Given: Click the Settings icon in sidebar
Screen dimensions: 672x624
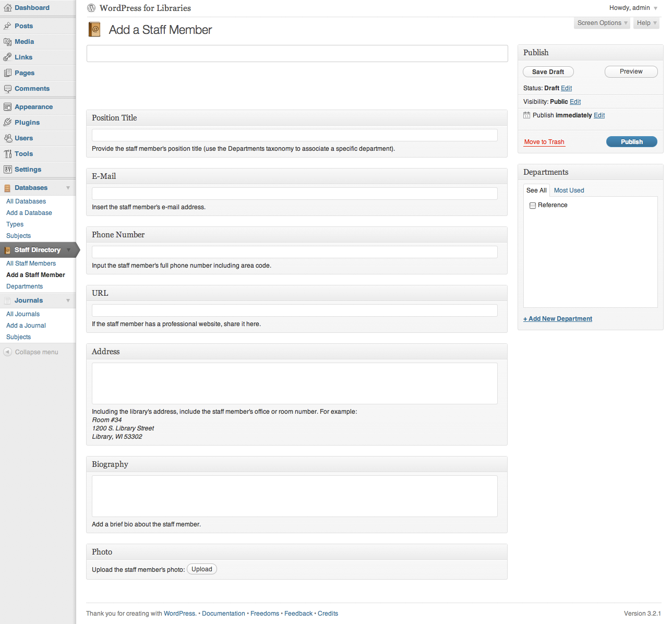Looking at the screenshot, I should [x=7, y=170].
